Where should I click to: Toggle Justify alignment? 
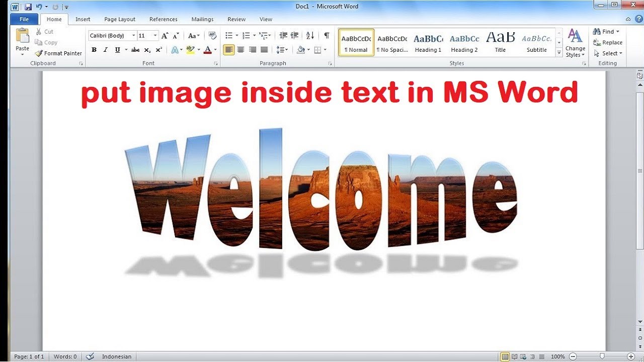[264, 50]
